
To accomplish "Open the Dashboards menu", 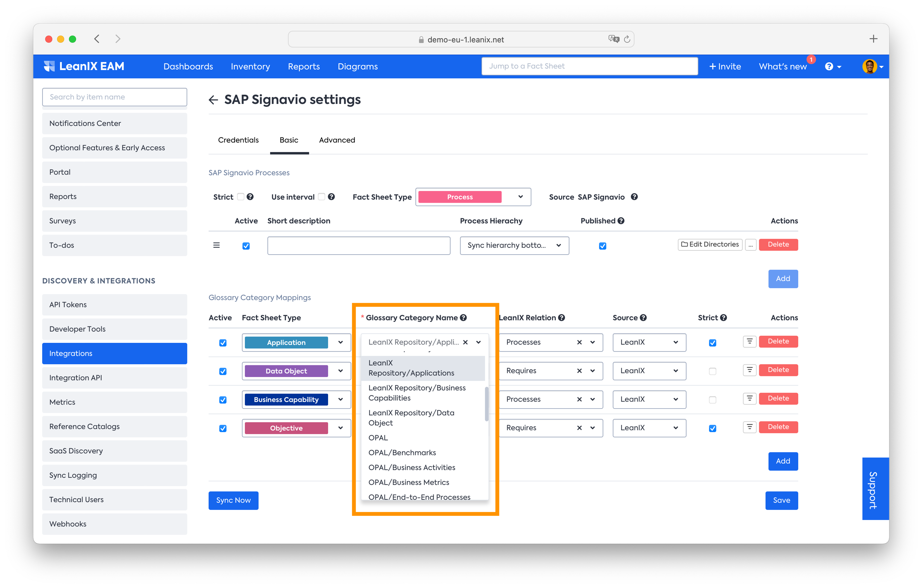I will tap(188, 66).
